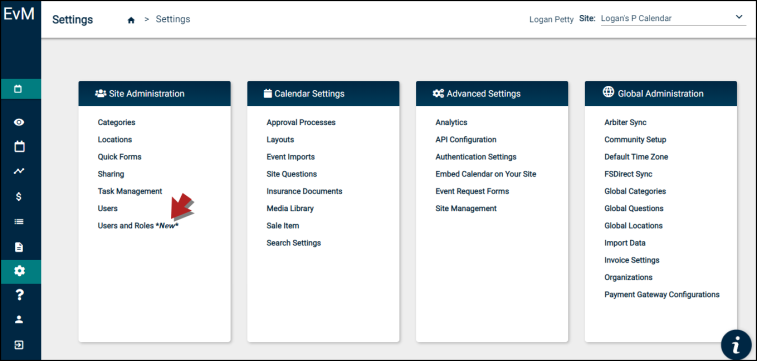Click the Global Administration panel header
This screenshot has width=757, height=361.
tap(661, 94)
